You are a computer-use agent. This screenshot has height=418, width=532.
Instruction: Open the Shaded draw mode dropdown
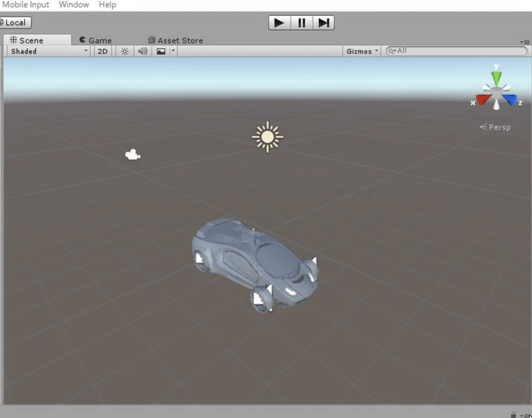pos(49,52)
